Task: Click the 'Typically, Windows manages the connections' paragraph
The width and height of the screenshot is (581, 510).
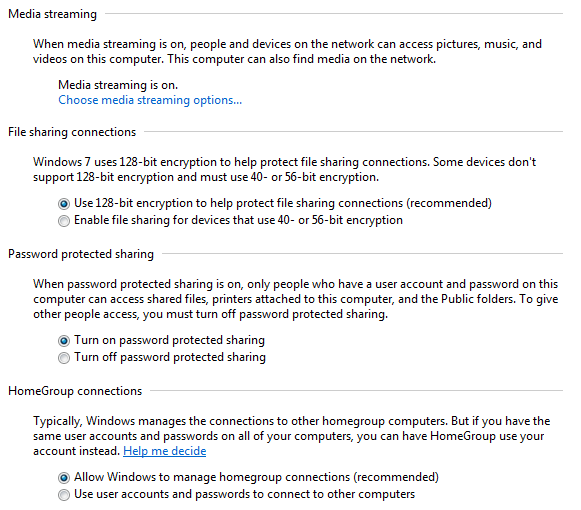Action: tap(292, 436)
